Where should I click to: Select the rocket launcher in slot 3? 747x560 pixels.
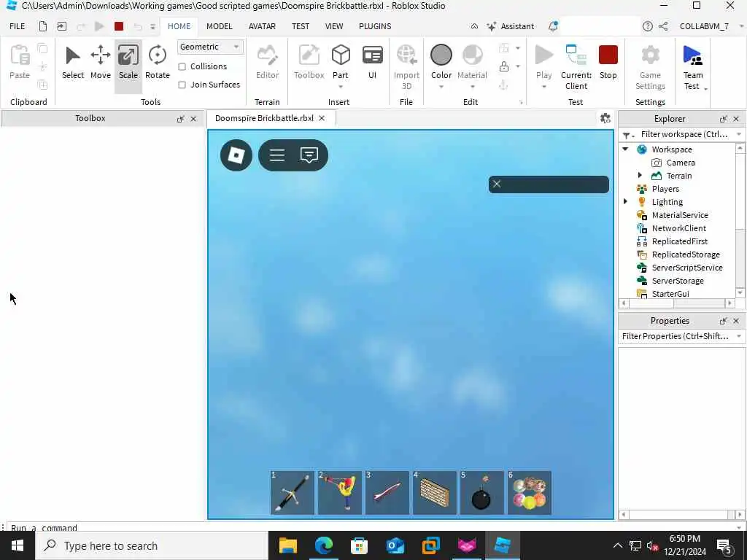pyautogui.click(x=387, y=493)
